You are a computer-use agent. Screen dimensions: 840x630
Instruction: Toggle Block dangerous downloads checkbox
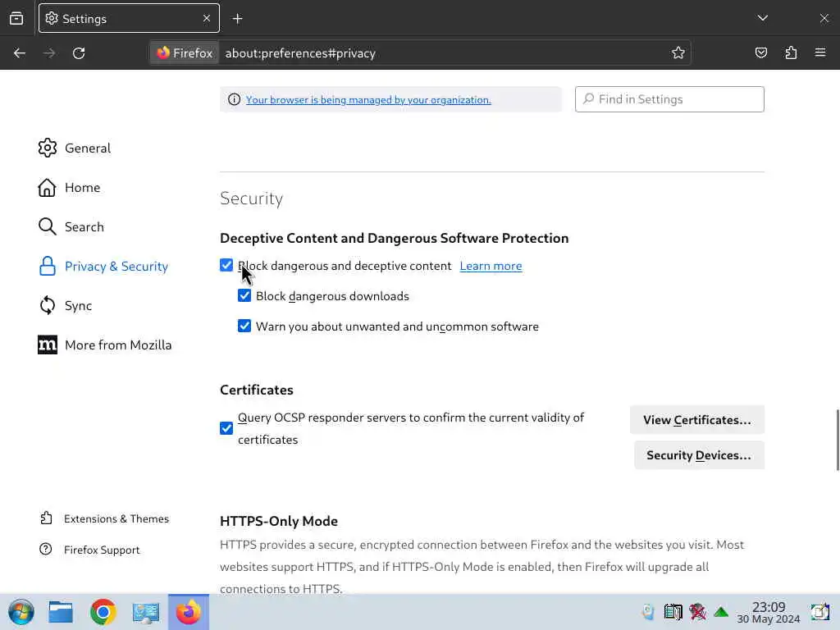click(x=244, y=296)
